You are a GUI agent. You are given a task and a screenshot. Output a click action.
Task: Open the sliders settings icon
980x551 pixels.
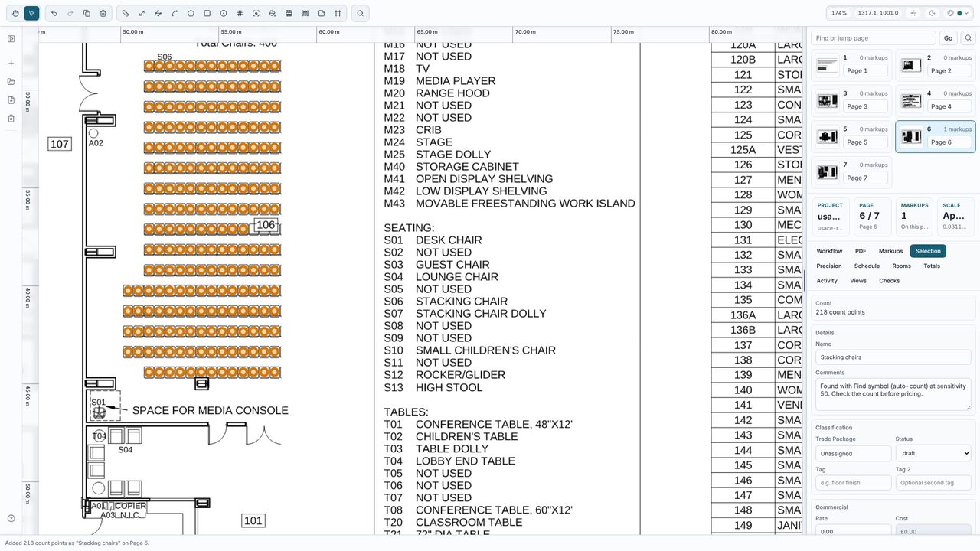(913, 13)
